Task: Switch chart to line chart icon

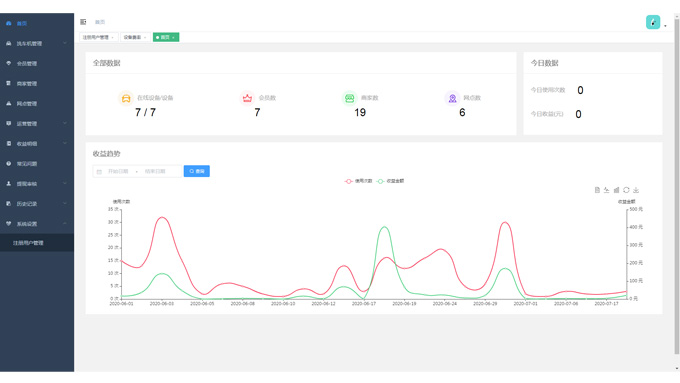Action: coord(607,190)
